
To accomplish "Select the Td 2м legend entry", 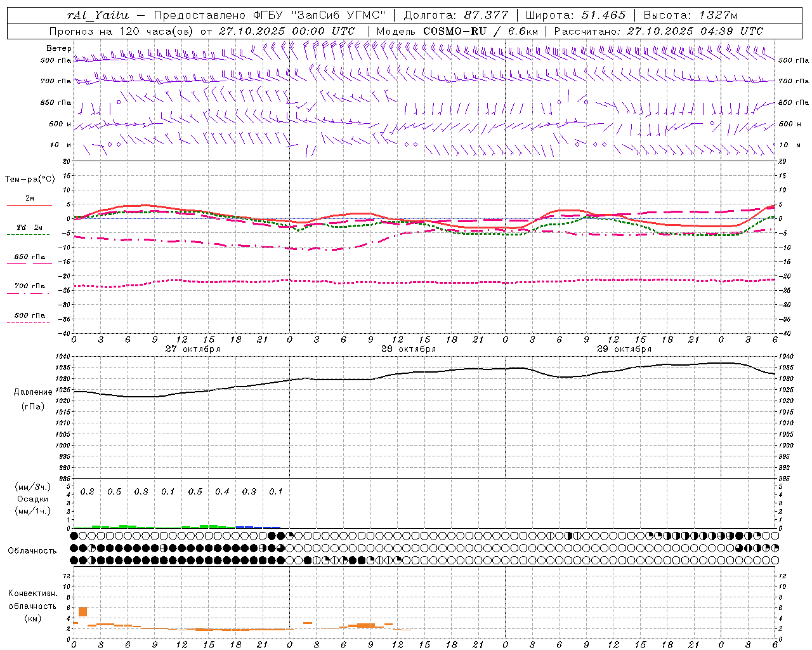I will 29,228.
